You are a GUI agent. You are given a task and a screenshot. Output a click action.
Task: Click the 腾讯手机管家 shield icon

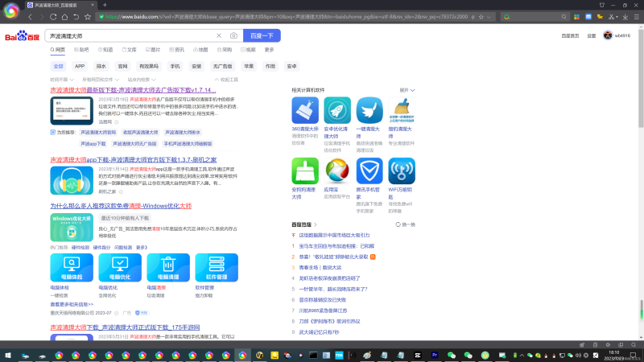tap(369, 171)
